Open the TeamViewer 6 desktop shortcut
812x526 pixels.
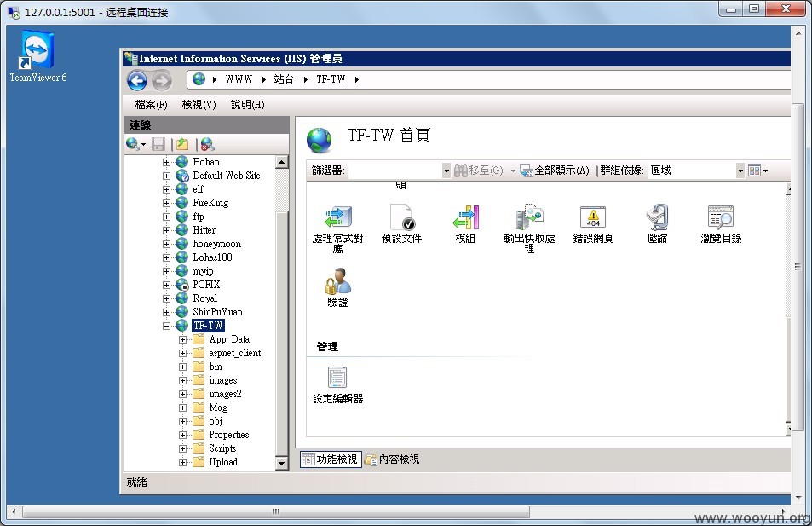37,56
